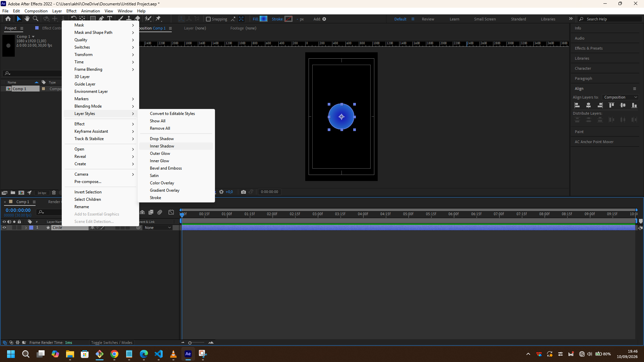Select the Hand tool
644x362 pixels.
[27, 19]
